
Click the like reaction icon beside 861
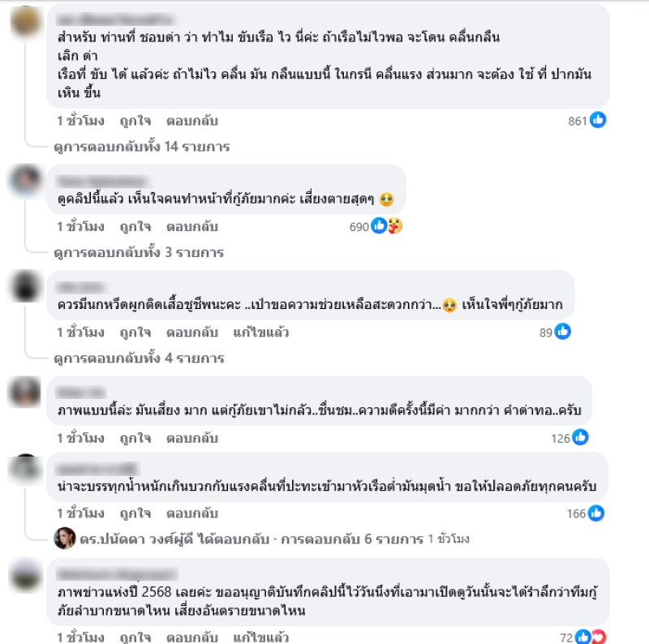click(x=598, y=120)
